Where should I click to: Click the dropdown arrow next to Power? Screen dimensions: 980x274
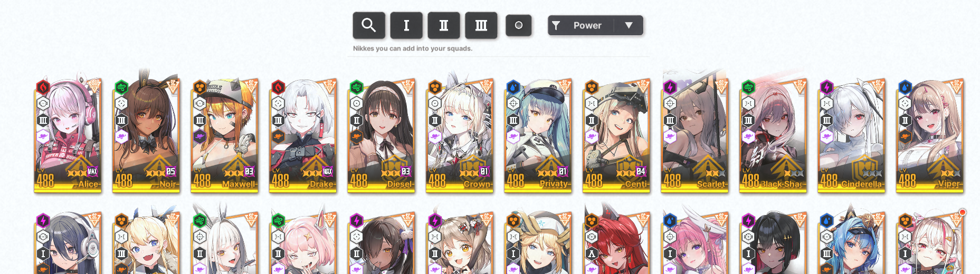coord(629,25)
